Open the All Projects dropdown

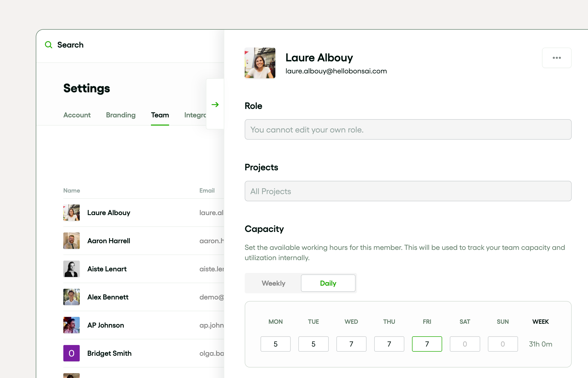click(408, 191)
